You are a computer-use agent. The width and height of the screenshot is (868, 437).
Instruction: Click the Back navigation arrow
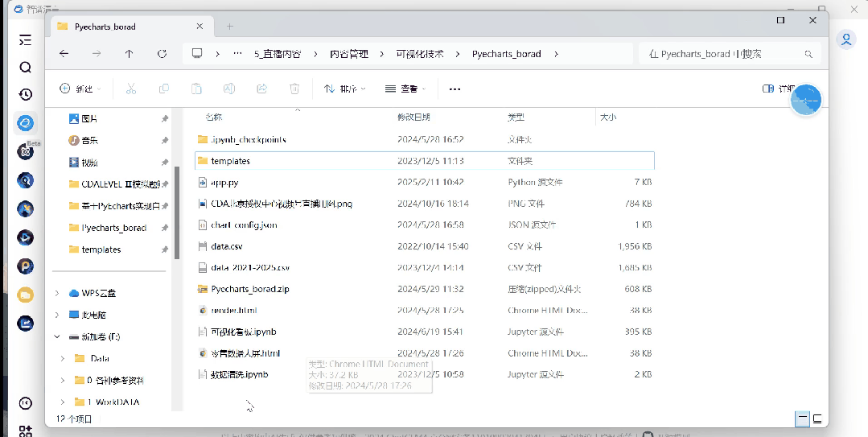click(x=64, y=54)
